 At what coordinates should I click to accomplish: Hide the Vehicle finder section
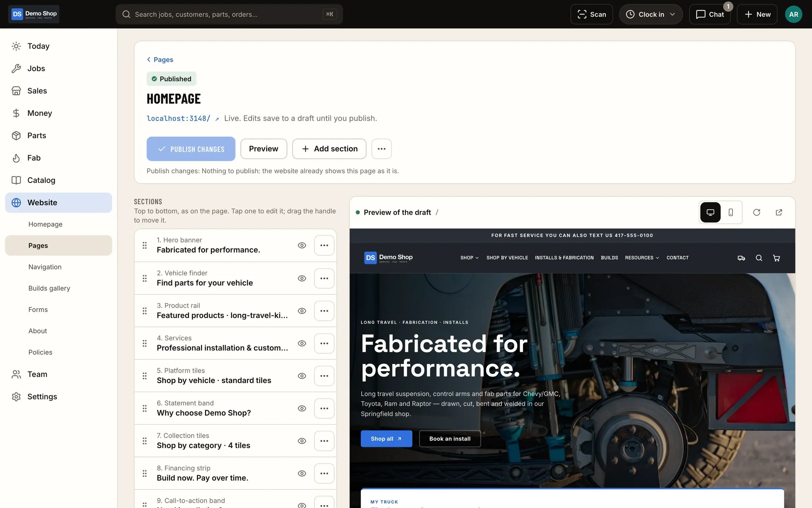click(302, 278)
